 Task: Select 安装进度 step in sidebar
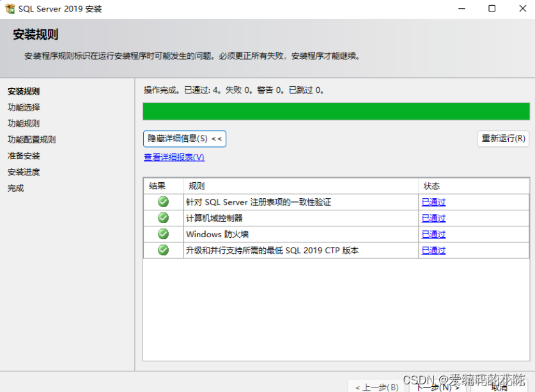coord(24,172)
